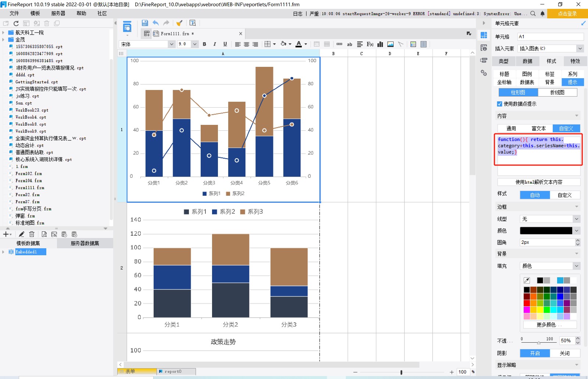Open the 插入图表 element dropdown

[x=580, y=48]
